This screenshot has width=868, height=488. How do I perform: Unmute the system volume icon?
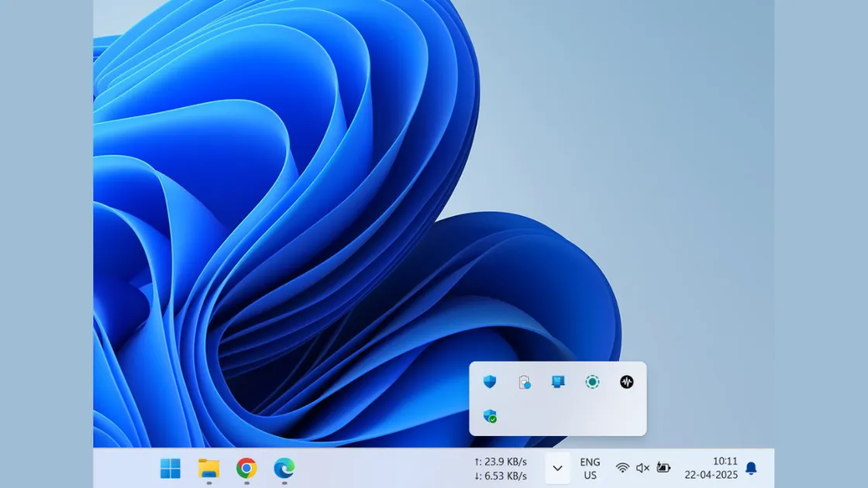click(x=642, y=468)
